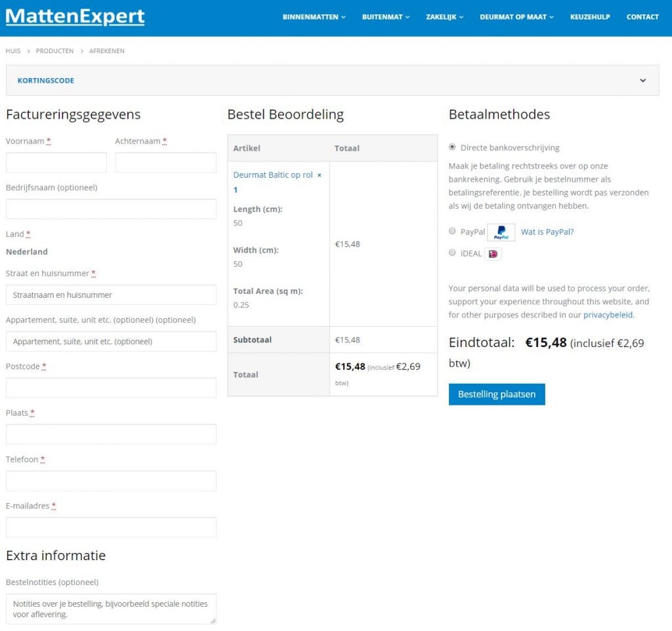Click the asterisk beside Voornaam label

[48, 140]
